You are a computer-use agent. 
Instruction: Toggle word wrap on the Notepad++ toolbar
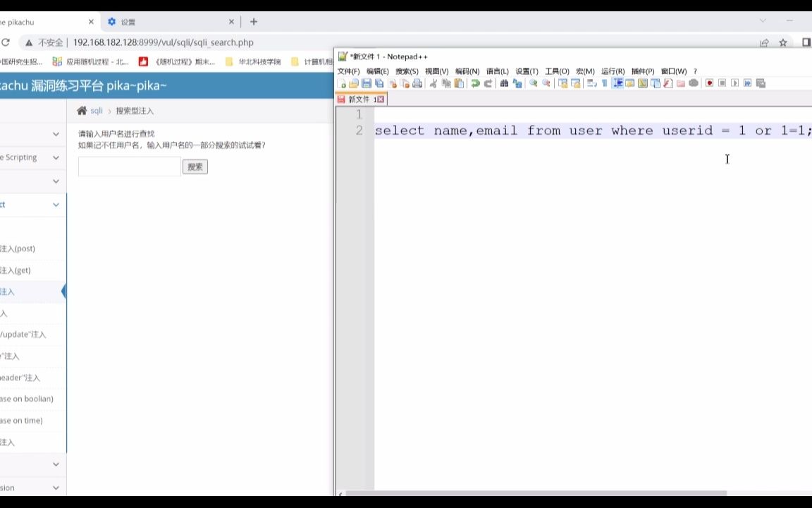[590, 83]
